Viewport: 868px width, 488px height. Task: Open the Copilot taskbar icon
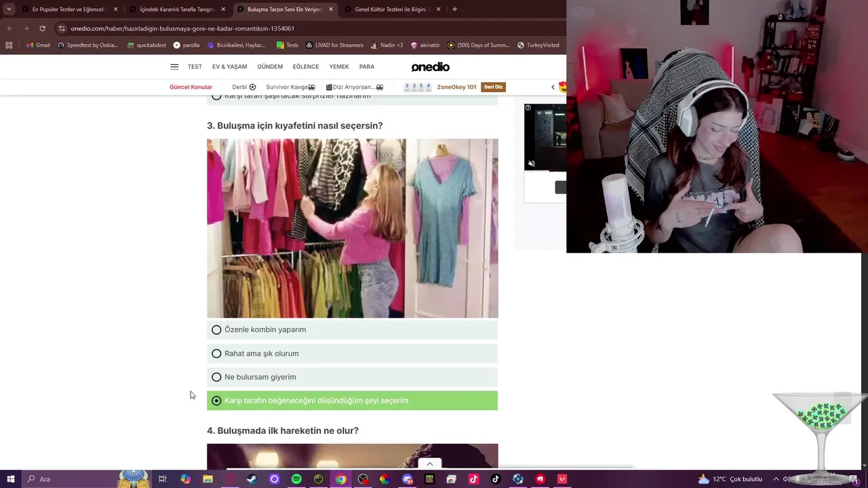click(x=185, y=479)
